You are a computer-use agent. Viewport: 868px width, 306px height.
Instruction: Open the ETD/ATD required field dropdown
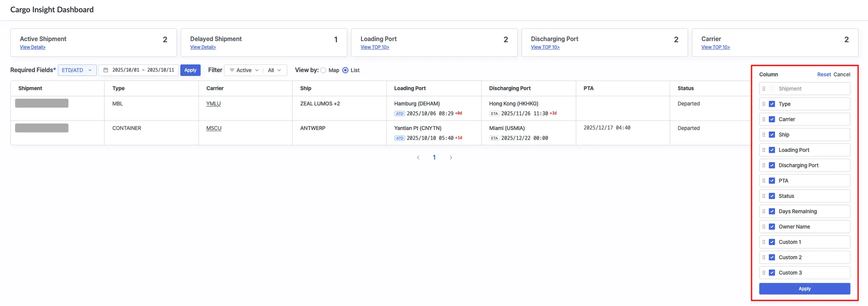click(x=77, y=70)
